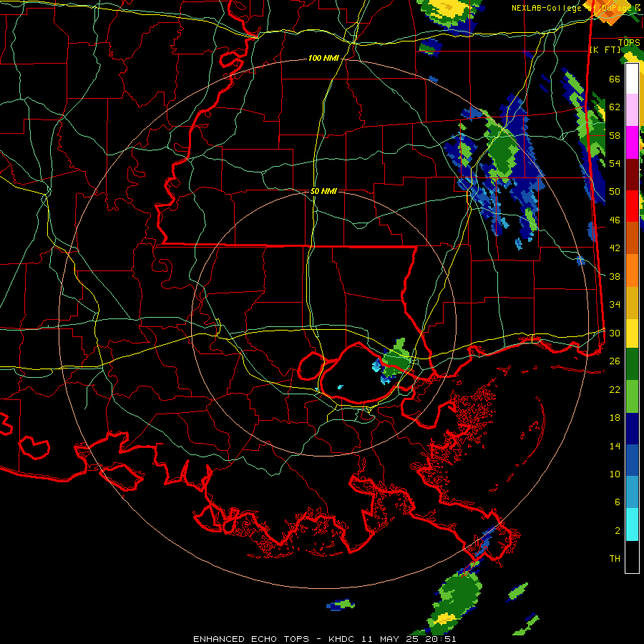Click the 18 legend value

[615, 418]
